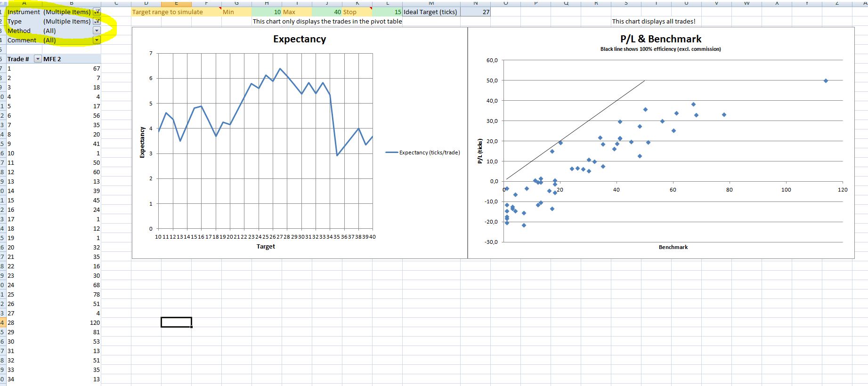Open the Method filter dropdown

[97, 31]
